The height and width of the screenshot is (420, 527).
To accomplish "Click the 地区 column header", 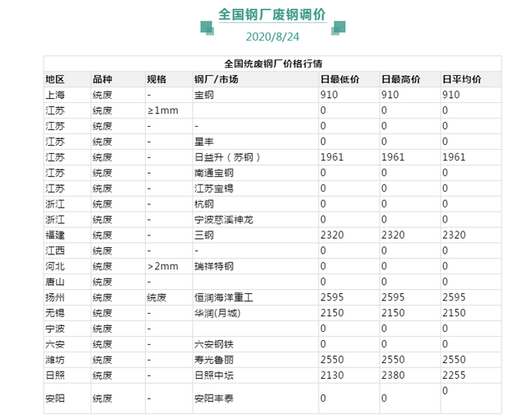I will [x=54, y=79].
